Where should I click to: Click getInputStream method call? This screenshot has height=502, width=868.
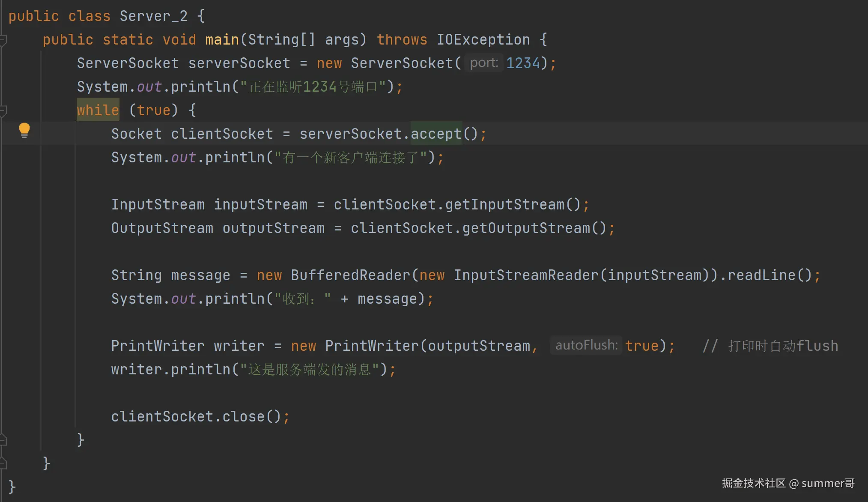[504, 204]
